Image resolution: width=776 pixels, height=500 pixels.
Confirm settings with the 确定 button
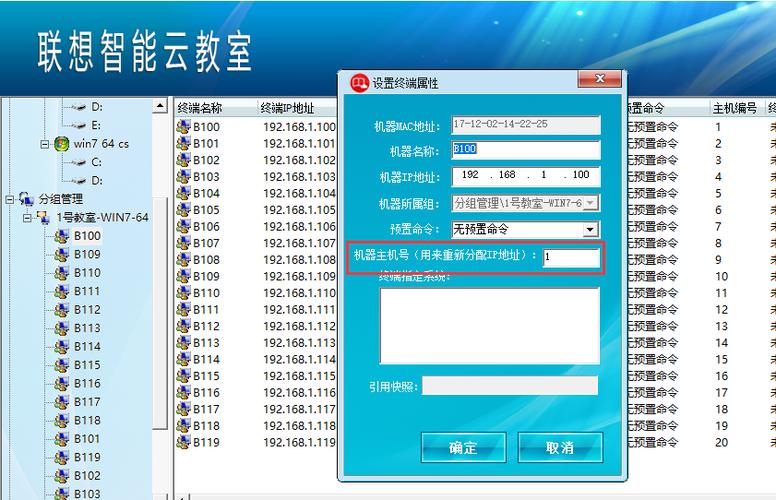point(463,448)
